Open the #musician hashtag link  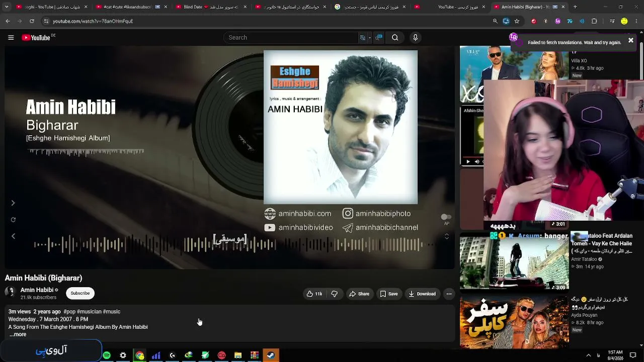(x=89, y=312)
